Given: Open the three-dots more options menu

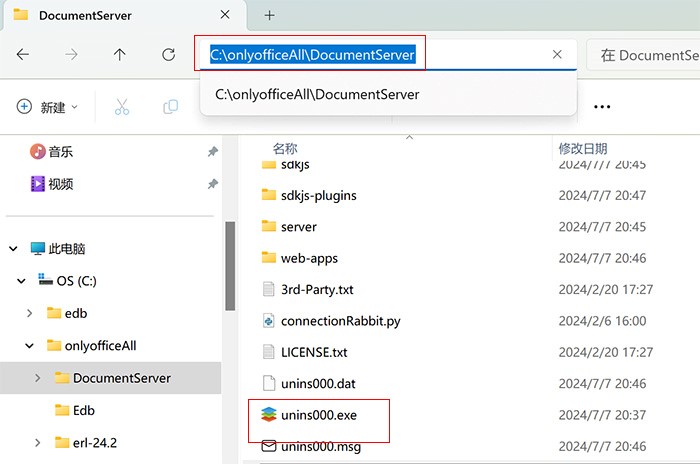Looking at the screenshot, I should [x=602, y=107].
